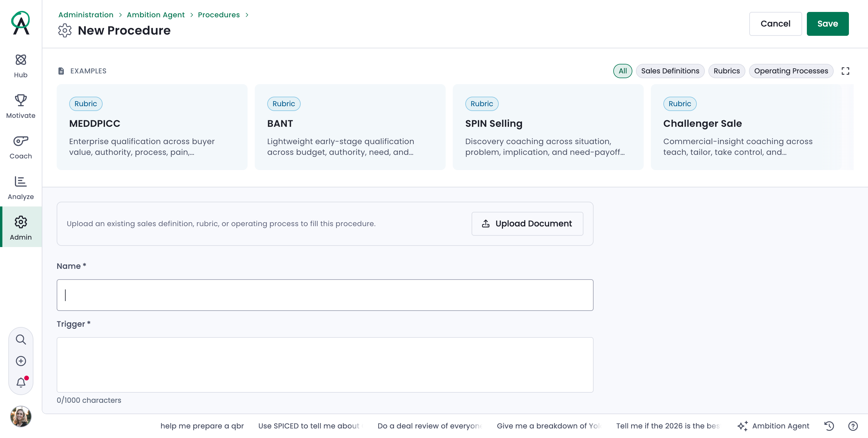Click the plus circle add icon

21,361
